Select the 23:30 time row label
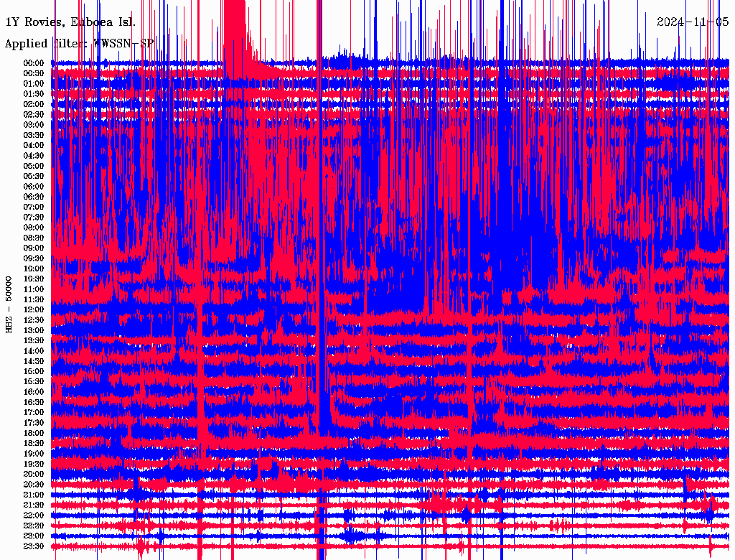Screen dimensions: 735x560 pos(34,546)
